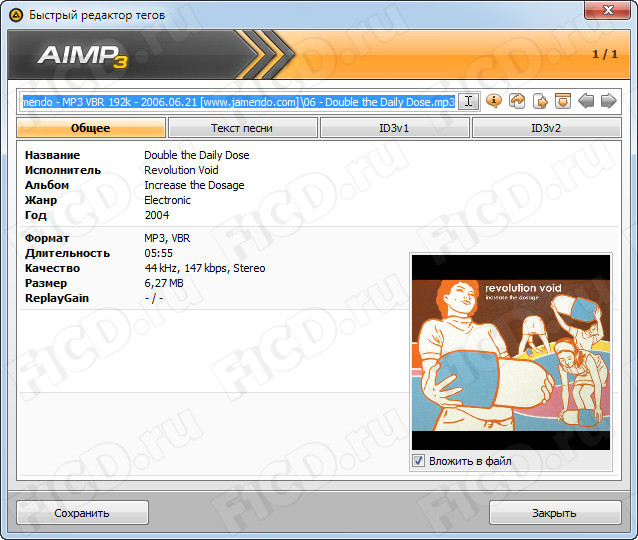Open the 'Текст песни' tab
This screenshot has height=540, width=638.
click(x=243, y=128)
